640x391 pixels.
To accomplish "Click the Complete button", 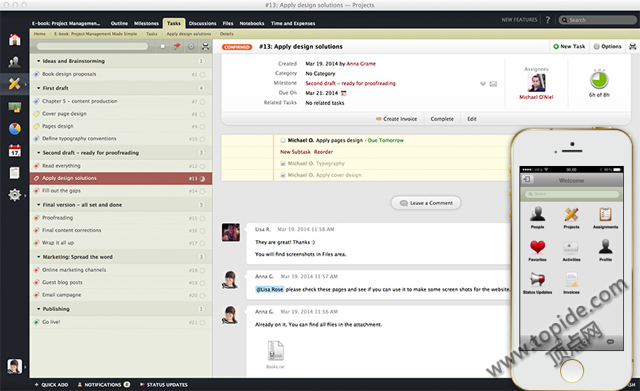I will [x=442, y=119].
